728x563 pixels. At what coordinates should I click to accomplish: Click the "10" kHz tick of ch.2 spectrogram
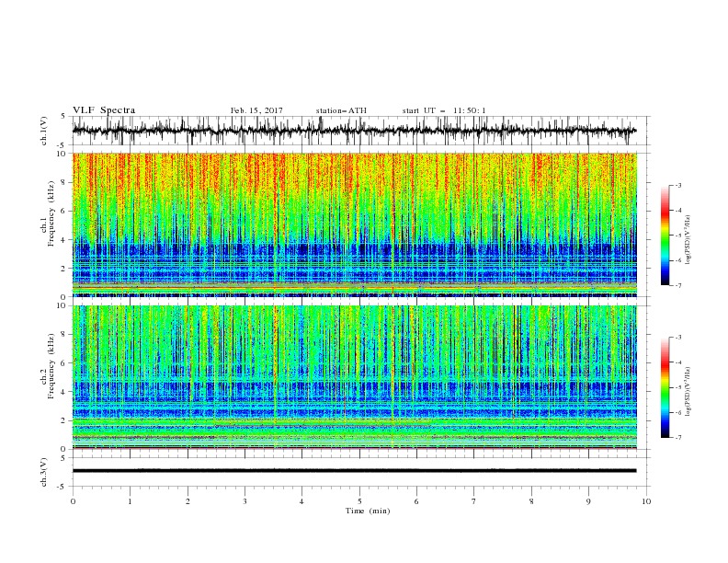pyautogui.click(x=63, y=305)
